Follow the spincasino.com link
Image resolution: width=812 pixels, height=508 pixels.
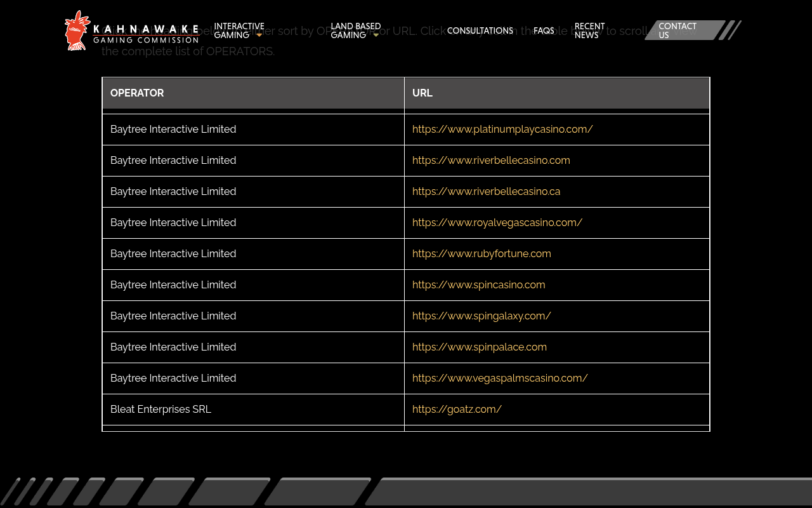point(478,284)
